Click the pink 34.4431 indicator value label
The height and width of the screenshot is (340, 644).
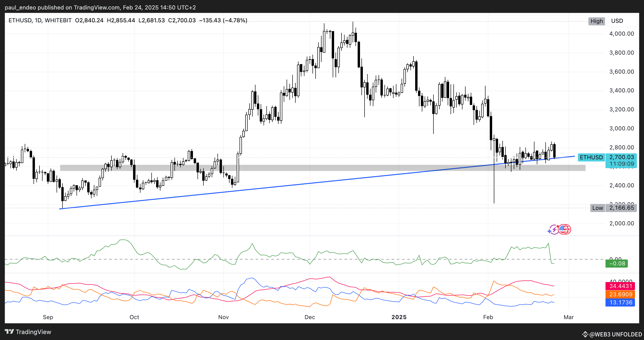click(x=620, y=286)
